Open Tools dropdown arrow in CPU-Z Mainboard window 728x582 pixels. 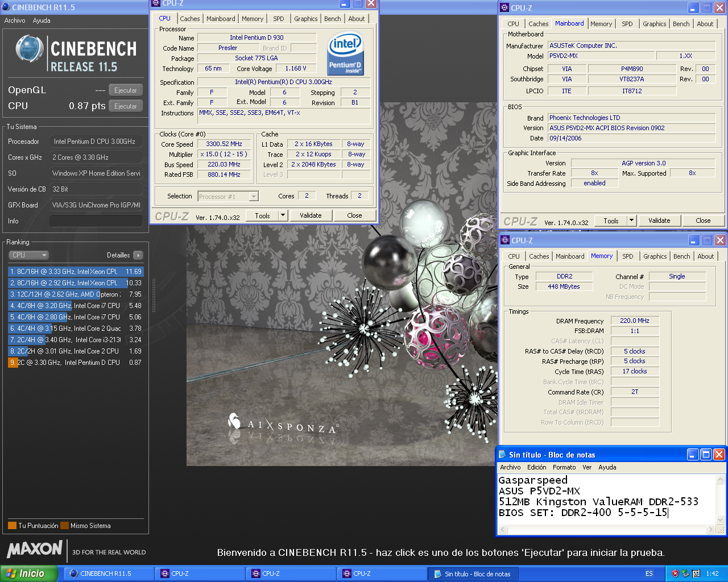[631, 221]
